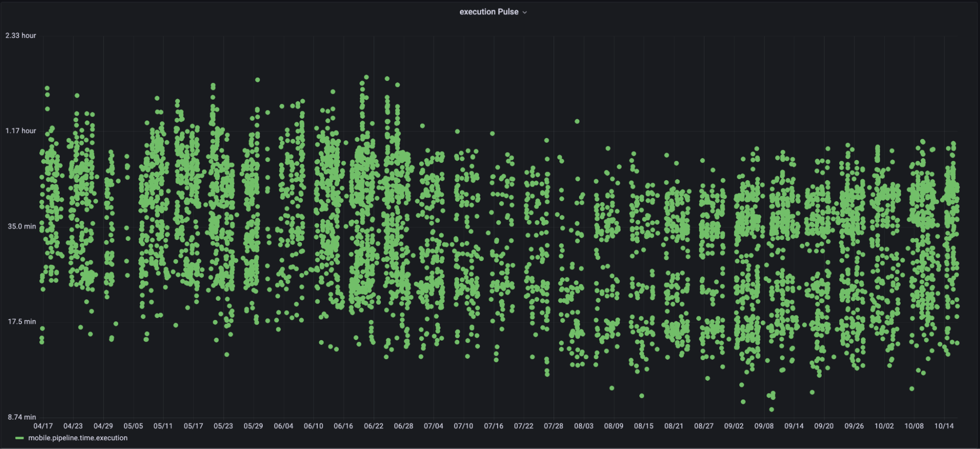Select the isolated high point above 08/03

pyautogui.click(x=578, y=121)
